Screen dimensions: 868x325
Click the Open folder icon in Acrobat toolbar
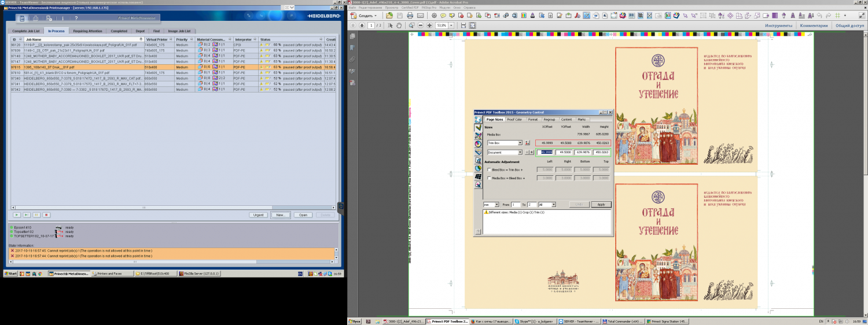391,16
